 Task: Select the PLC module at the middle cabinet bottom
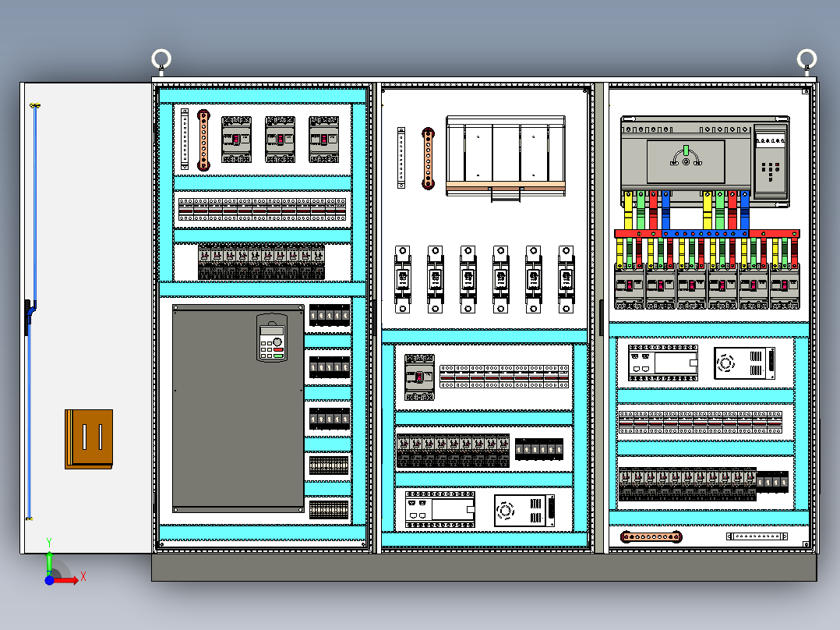pyautogui.click(x=439, y=509)
